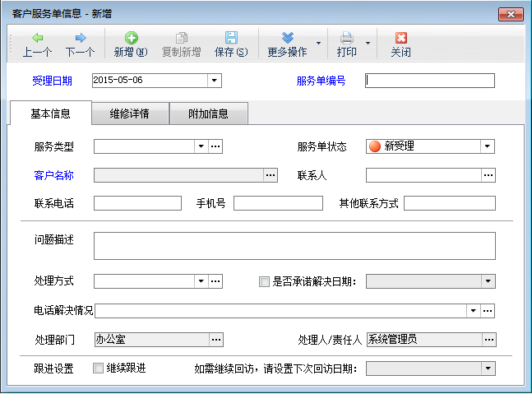Image resolution: width=532 pixels, height=394 pixels.
Task: Expand the 服务类型 dropdown arrow
Action: click(x=200, y=146)
